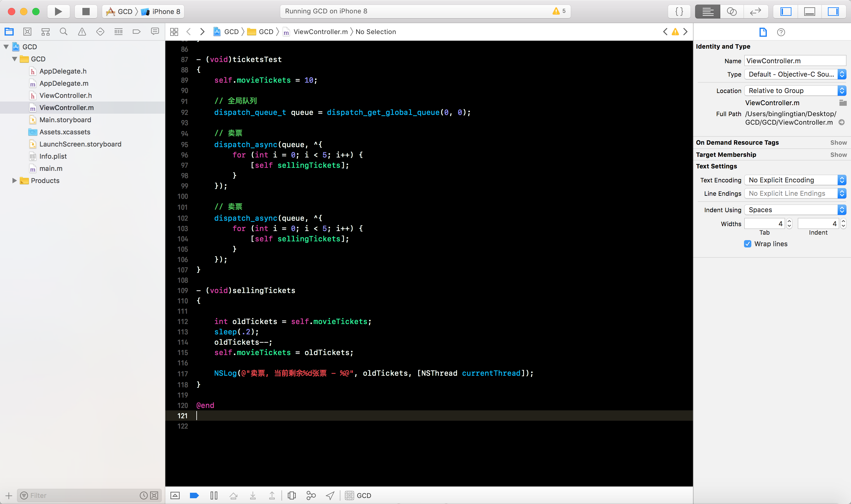851x504 pixels.
Task: Collapse the GCD project root
Action: [x=6, y=47]
